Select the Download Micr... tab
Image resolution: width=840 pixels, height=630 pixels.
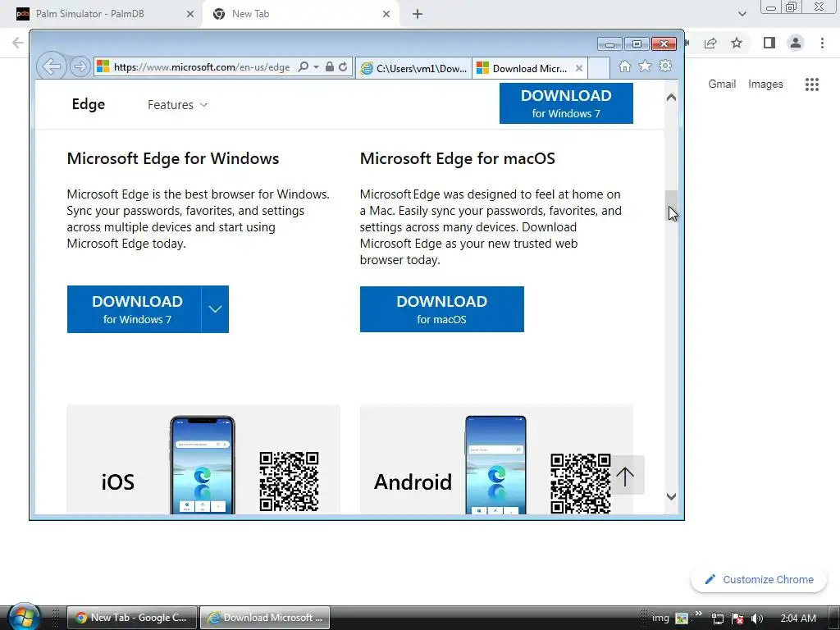523,69
